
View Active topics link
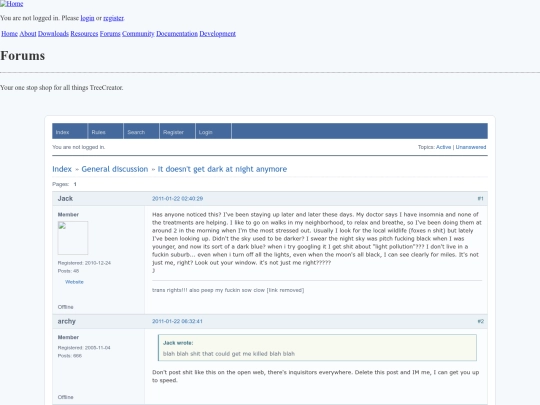tap(443, 147)
